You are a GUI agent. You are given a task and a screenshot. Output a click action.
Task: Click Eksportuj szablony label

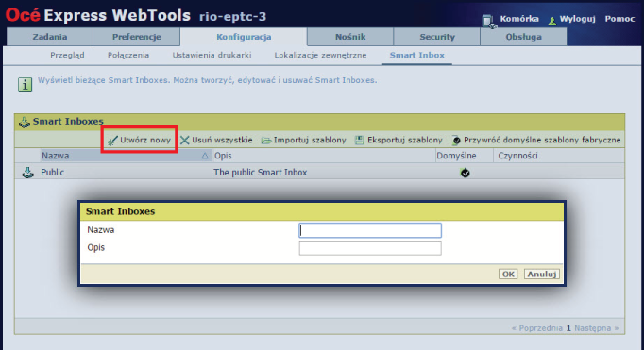404,140
